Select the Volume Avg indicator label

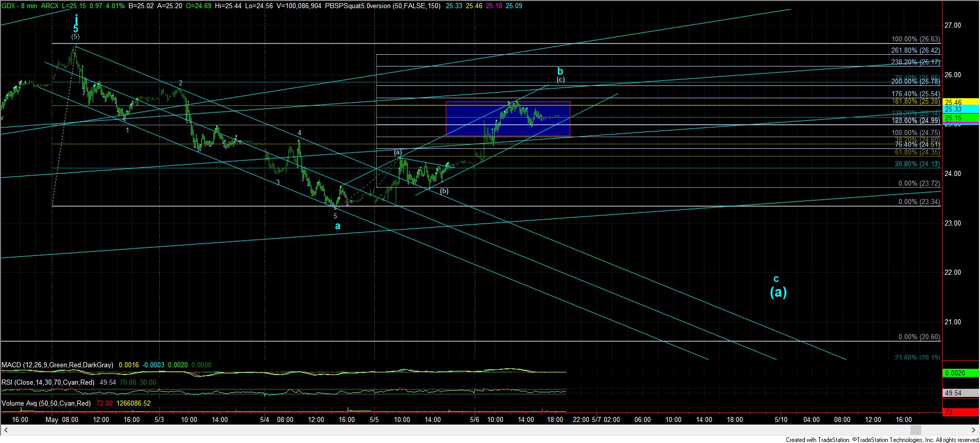(x=46, y=404)
